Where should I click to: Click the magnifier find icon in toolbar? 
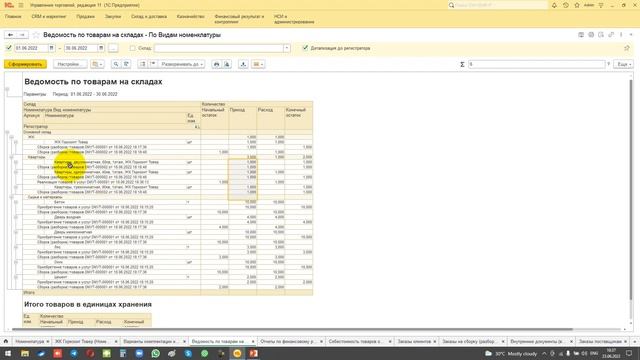(116, 64)
